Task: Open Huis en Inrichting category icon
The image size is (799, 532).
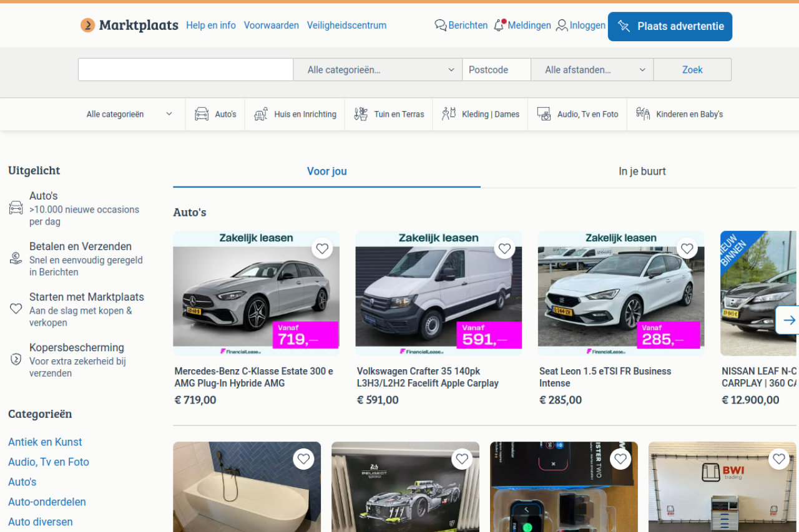Action: pos(261,114)
